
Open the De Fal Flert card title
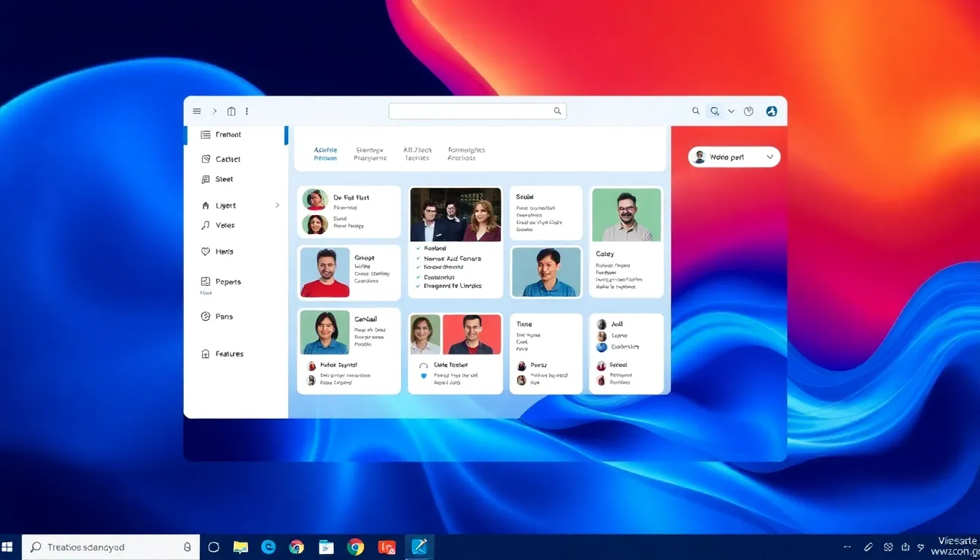pyautogui.click(x=351, y=198)
